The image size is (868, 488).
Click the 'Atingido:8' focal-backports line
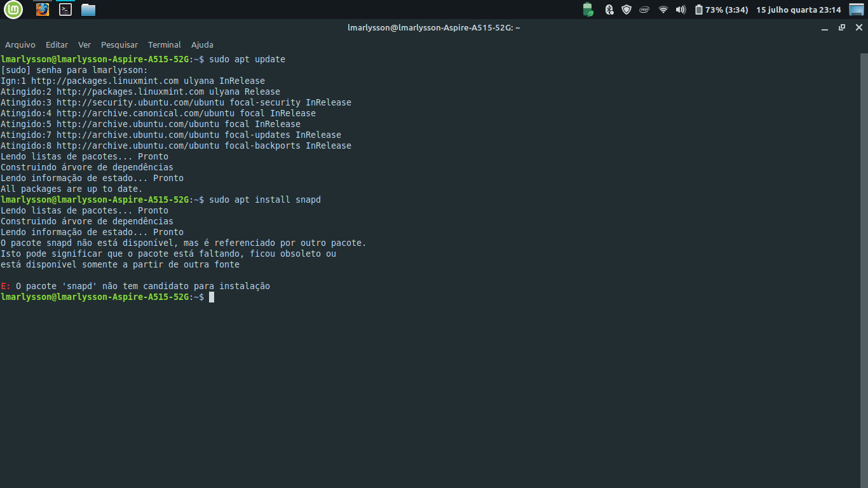(176, 146)
